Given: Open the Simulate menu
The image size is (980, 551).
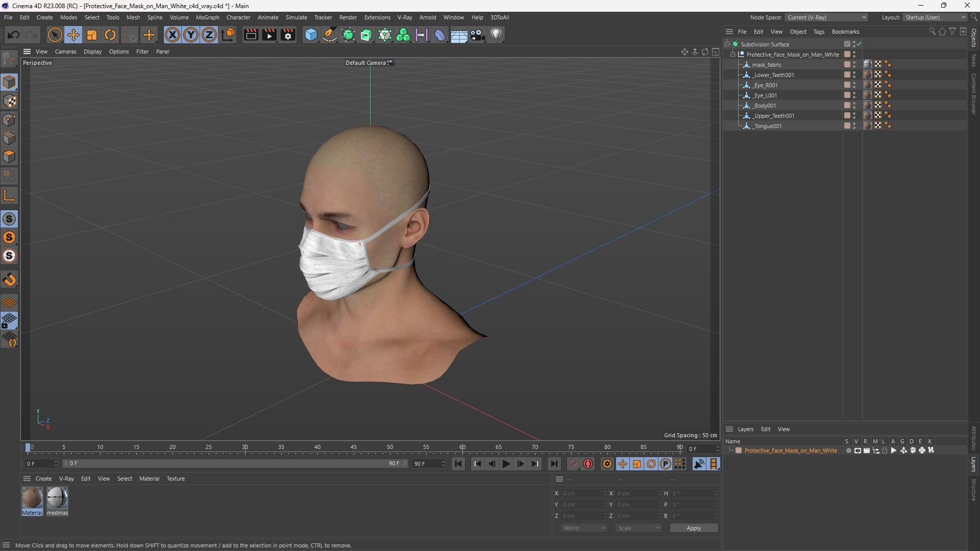Looking at the screenshot, I should 296,17.
